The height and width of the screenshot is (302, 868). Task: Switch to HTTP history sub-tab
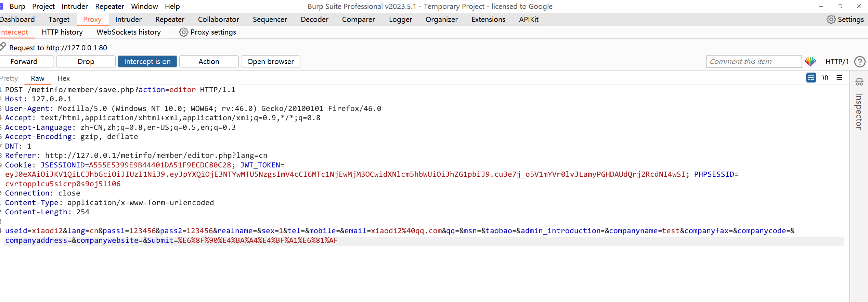coord(62,32)
